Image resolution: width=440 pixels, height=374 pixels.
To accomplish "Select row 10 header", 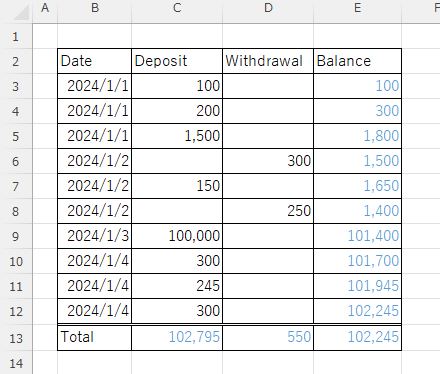I will pyautogui.click(x=16, y=261).
